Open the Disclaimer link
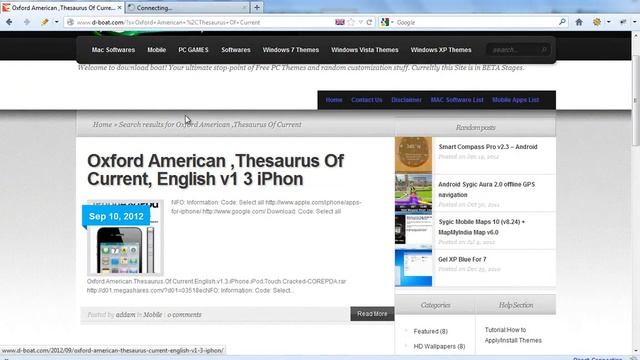 tap(406, 100)
